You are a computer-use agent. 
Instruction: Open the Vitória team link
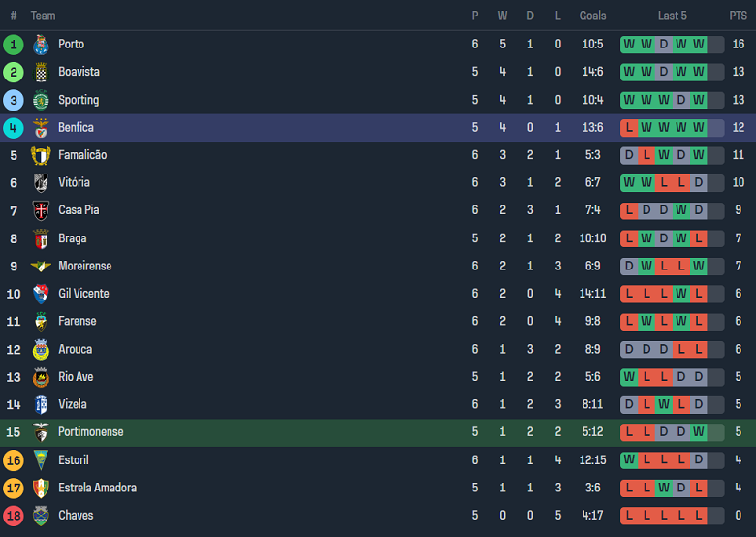click(74, 183)
